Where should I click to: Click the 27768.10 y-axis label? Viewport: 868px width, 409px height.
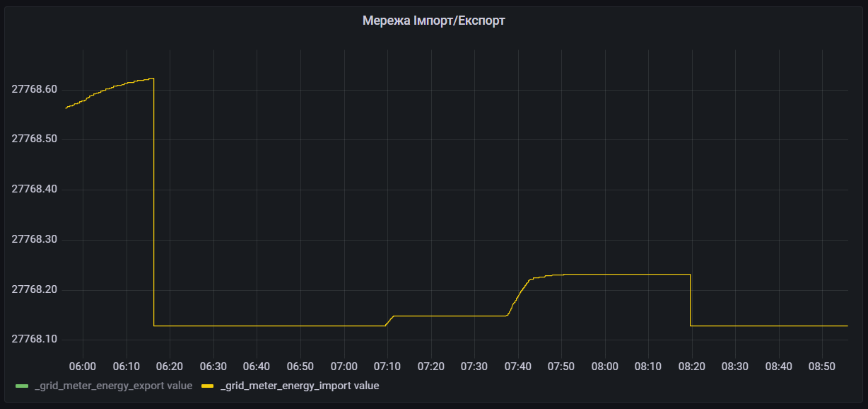[x=35, y=340]
